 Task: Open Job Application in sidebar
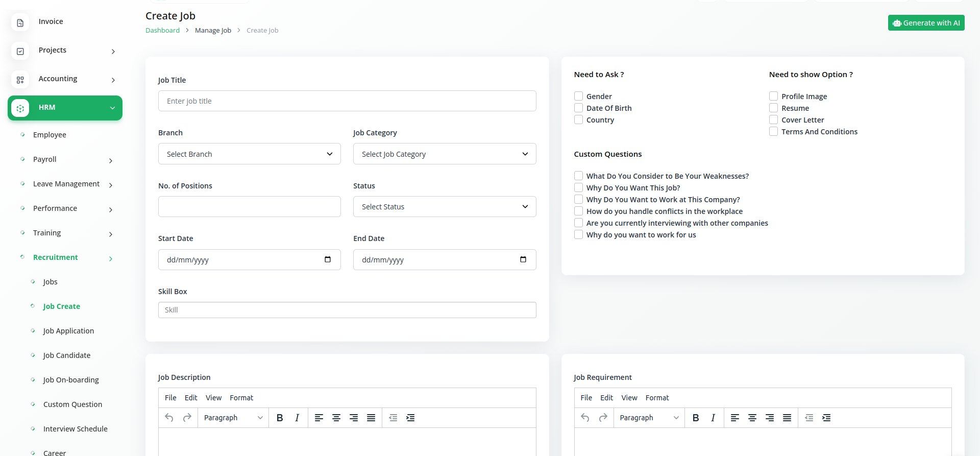coord(68,331)
